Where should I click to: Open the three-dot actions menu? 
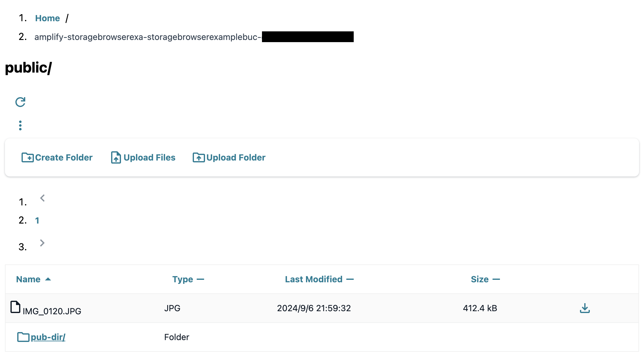(x=20, y=125)
